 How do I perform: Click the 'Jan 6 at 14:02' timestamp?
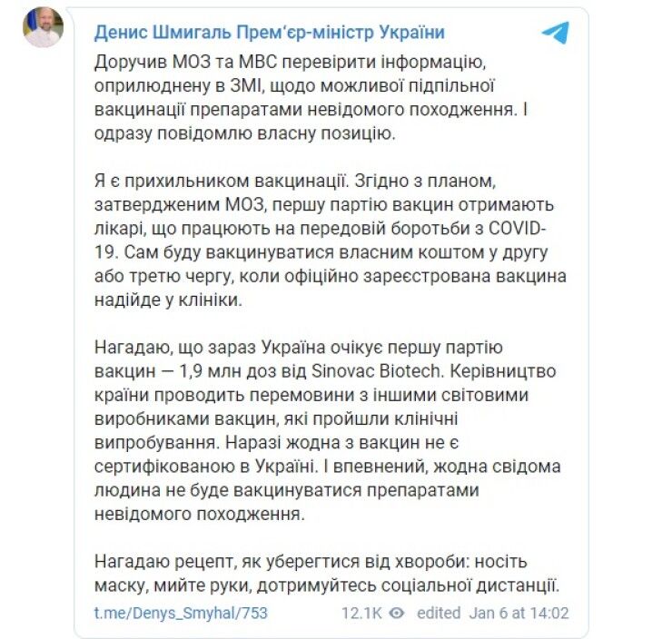pyautogui.click(x=520, y=613)
